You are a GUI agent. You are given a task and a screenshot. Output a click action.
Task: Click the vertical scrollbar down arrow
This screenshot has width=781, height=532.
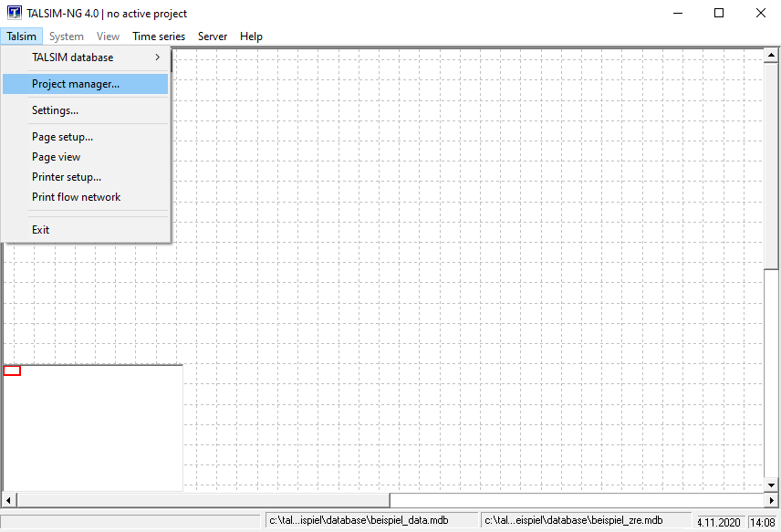(x=771, y=485)
